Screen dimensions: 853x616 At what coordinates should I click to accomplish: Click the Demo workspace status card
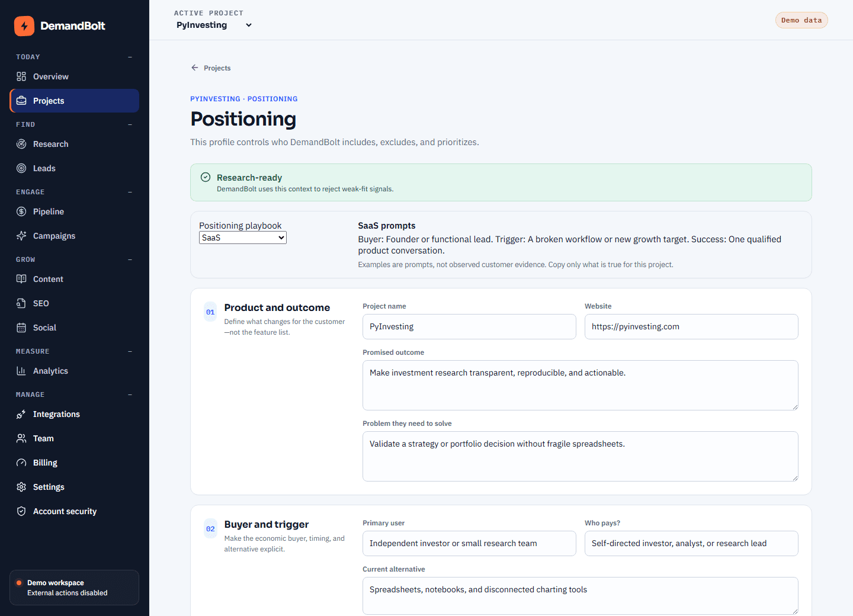coord(75,588)
